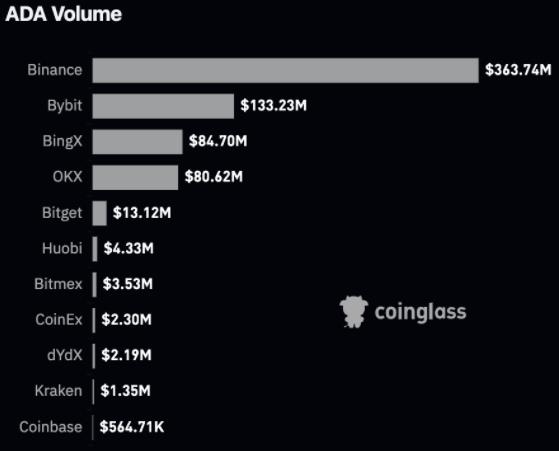Screen dimensions: 559x451
Task: Click the BingX volume bar
Action: pyautogui.click(x=137, y=142)
